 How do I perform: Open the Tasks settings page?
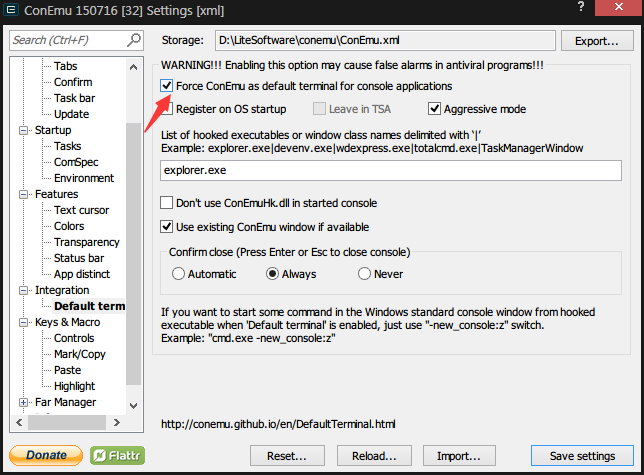(67, 146)
